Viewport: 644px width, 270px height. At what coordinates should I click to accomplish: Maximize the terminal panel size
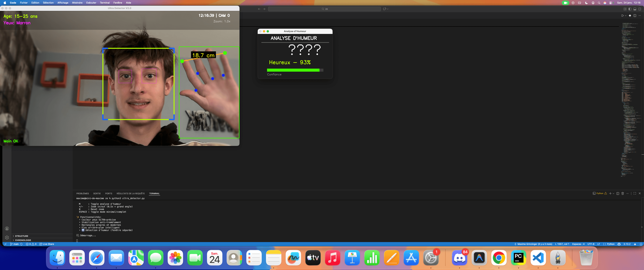tap(634, 193)
